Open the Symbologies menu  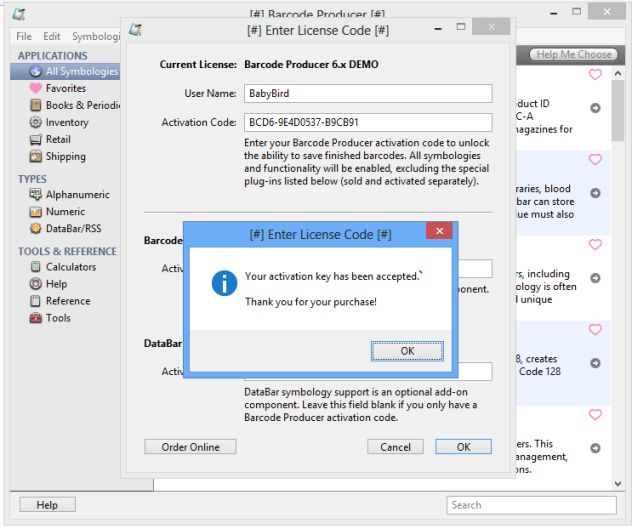tap(96, 36)
